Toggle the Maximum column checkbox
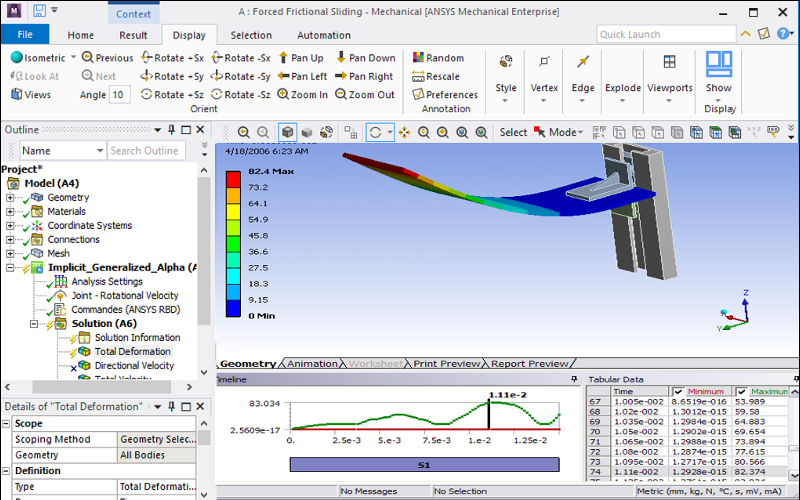The width and height of the screenshot is (800, 500). point(741,392)
